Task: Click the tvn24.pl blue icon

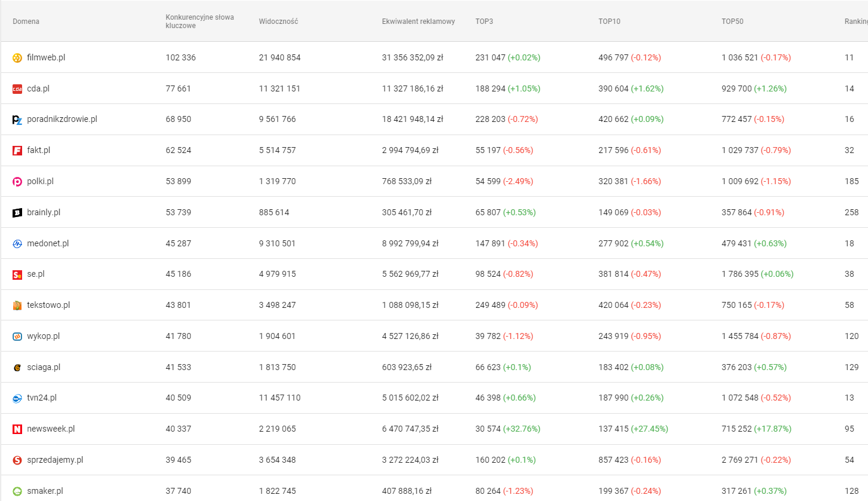Action: pyautogui.click(x=17, y=398)
